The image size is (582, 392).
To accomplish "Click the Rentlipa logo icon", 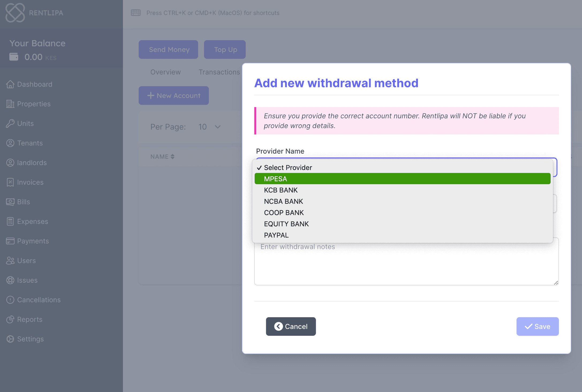I will pos(15,13).
